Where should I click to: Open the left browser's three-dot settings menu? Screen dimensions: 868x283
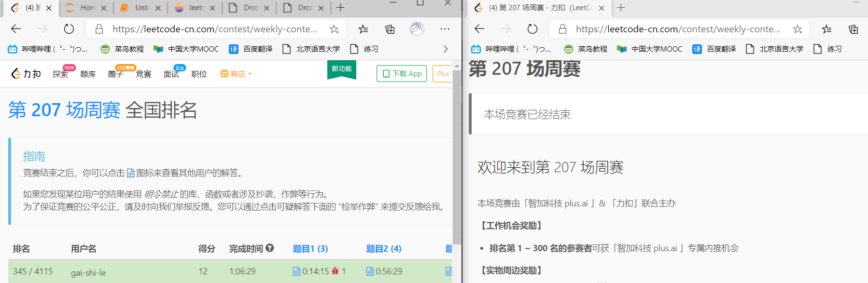(x=445, y=29)
